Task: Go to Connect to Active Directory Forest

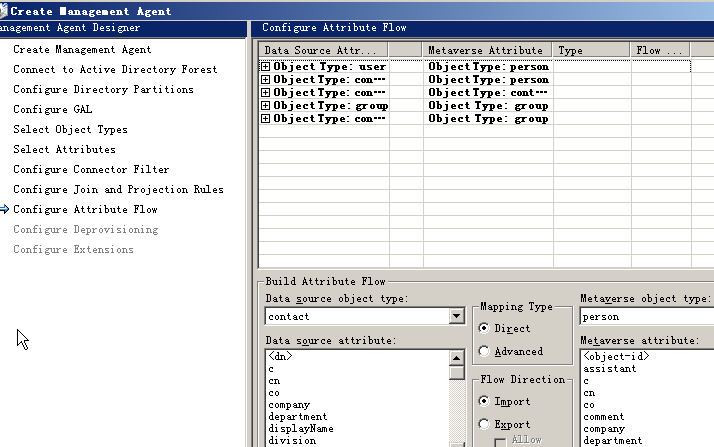Action: click(x=115, y=70)
